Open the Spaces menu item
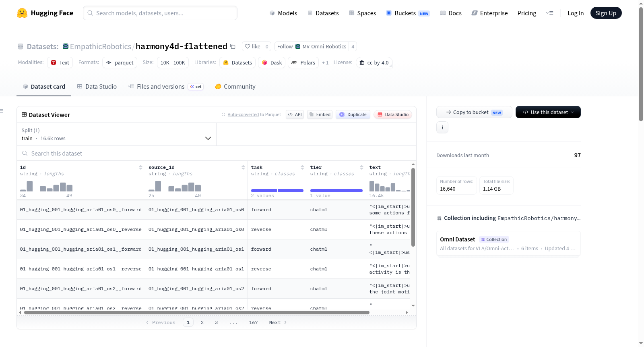 coord(363,13)
